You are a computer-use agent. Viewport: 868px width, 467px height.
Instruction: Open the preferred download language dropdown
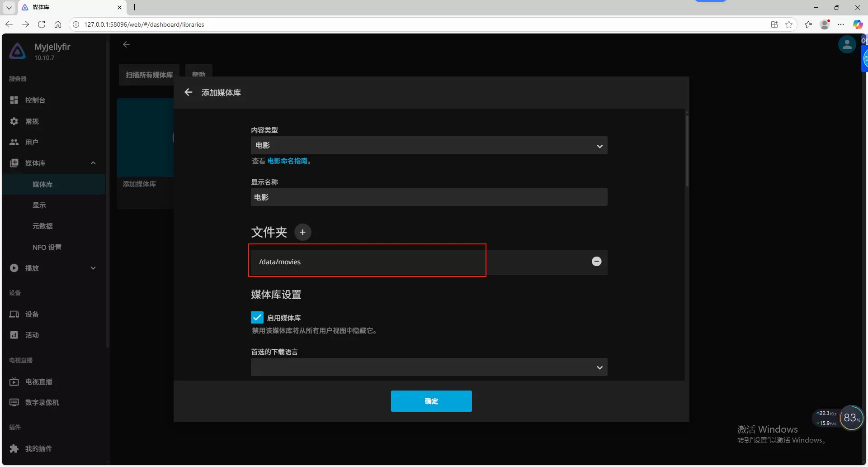(429, 367)
